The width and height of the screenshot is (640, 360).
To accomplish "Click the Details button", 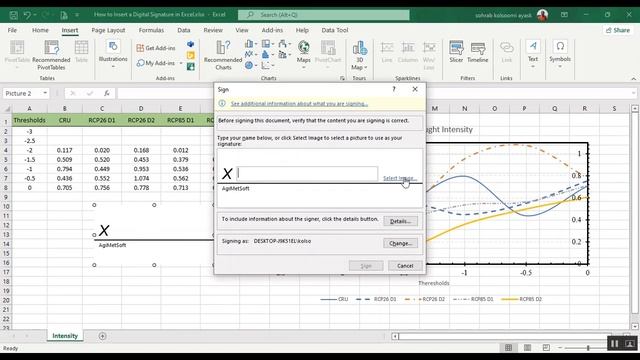I will click(x=400, y=221).
